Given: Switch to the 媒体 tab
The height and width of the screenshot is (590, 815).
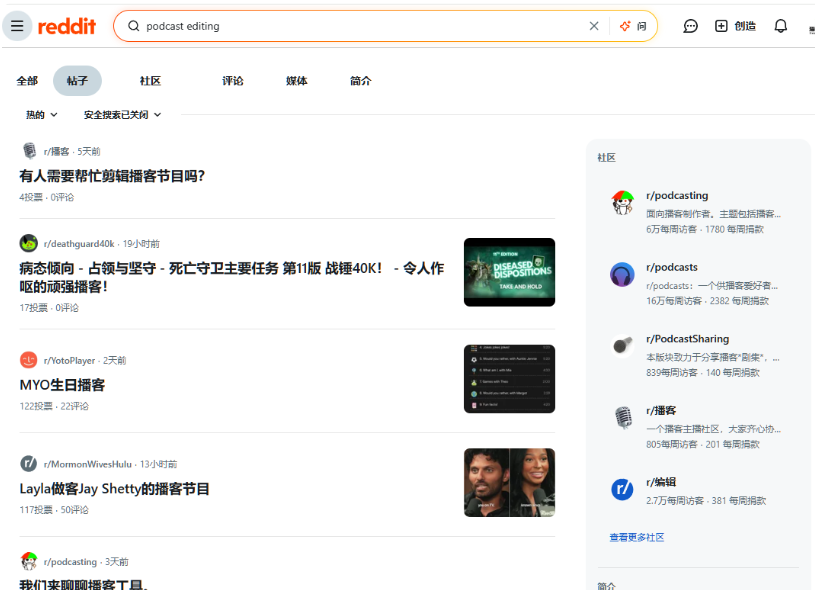Looking at the screenshot, I should (296, 81).
